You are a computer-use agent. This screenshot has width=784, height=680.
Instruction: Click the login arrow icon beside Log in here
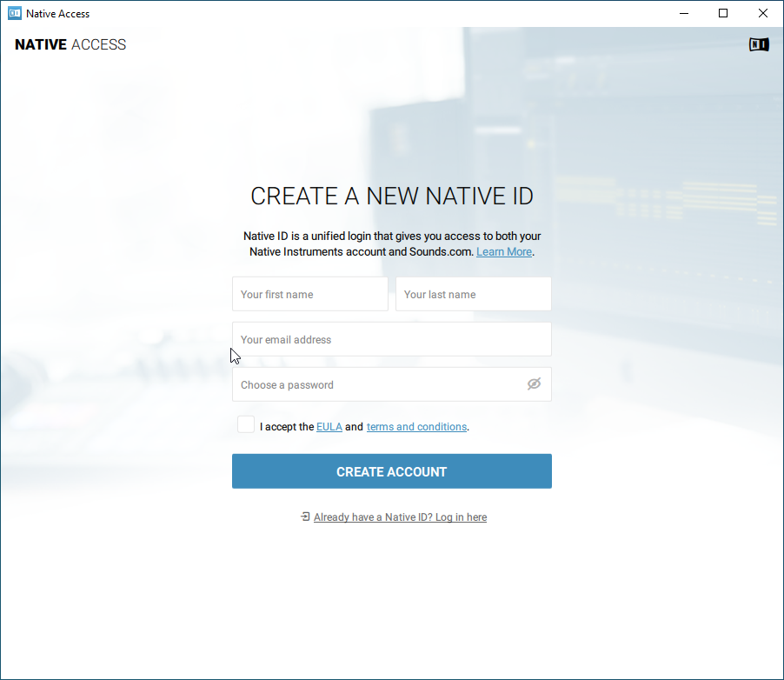click(x=305, y=517)
